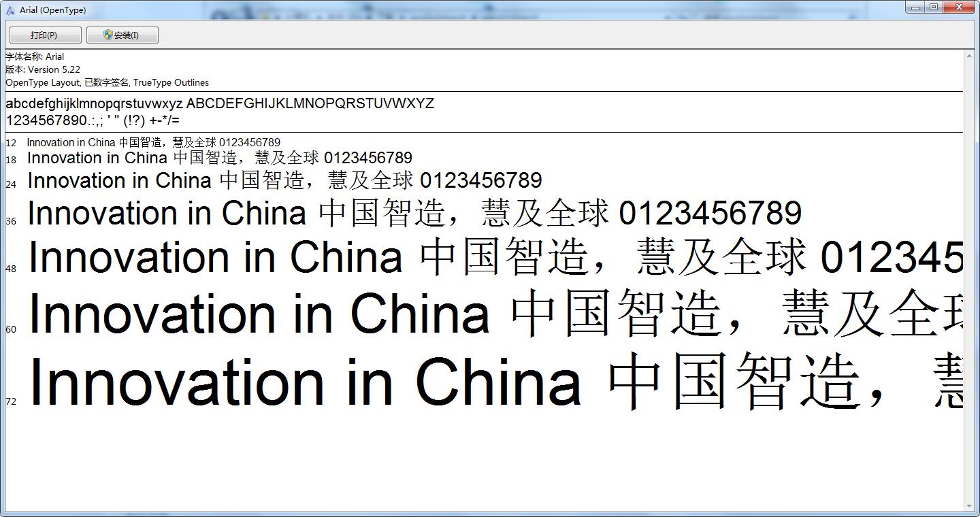The height and width of the screenshot is (517, 980).
Task: Click the font viewer icon in the title bar
Action: point(10,10)
